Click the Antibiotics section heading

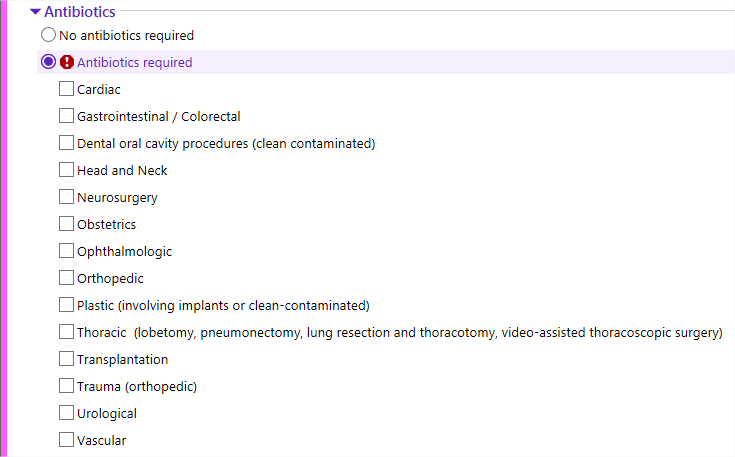tap(80, 12)
